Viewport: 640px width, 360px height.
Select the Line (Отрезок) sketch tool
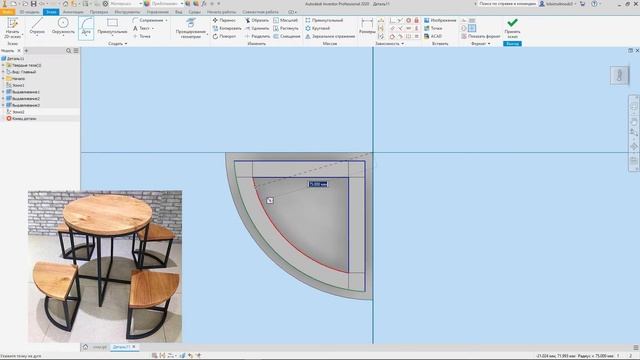[x=37, y=27]
